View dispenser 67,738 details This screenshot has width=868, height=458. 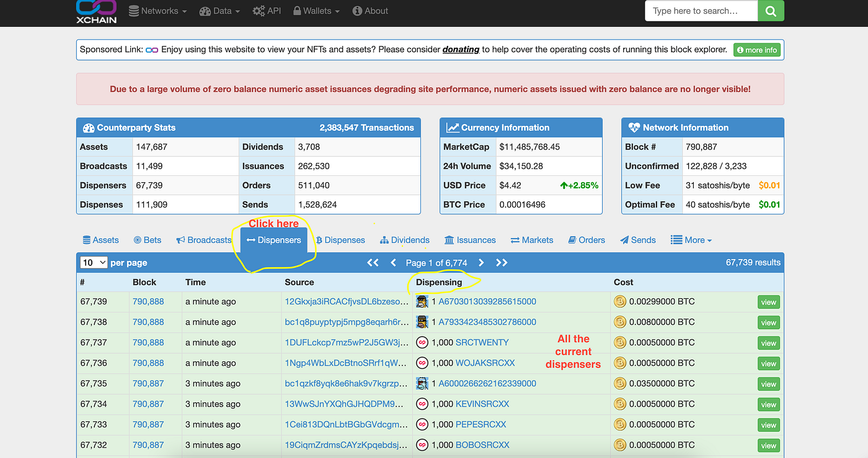click(x=769, y=322)
